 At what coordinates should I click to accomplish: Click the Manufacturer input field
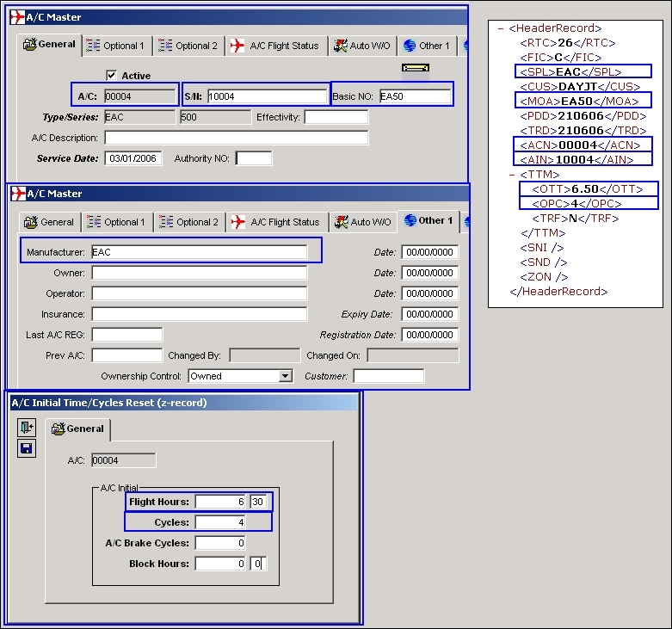click(200, 252)
